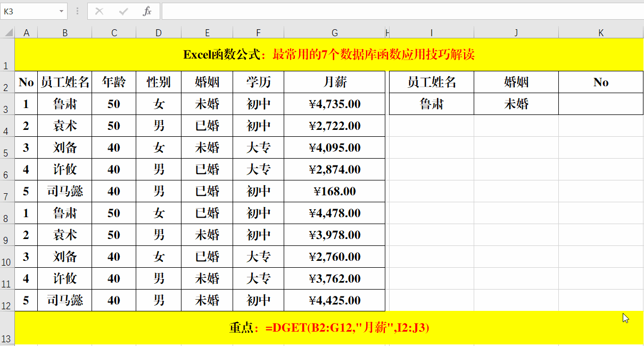
Task: Select the empty No result cell K3
Action: 600,104
